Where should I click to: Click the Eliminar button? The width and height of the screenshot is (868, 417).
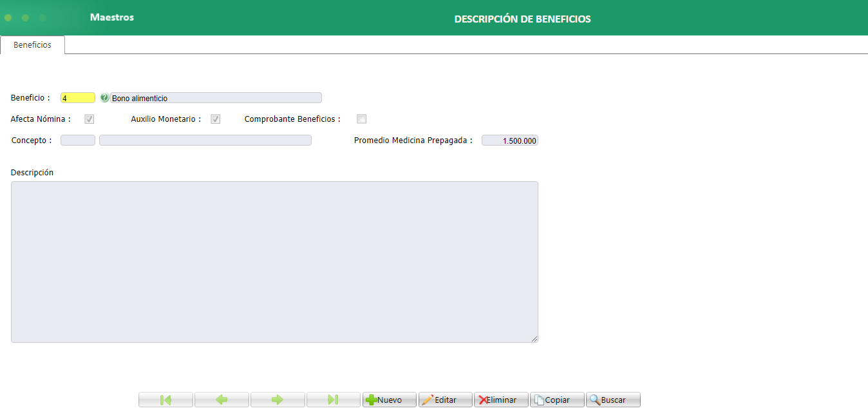point(501,400)
